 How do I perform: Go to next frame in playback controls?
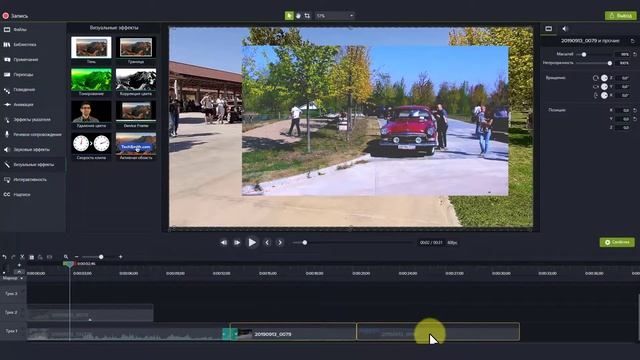point(237,242)
